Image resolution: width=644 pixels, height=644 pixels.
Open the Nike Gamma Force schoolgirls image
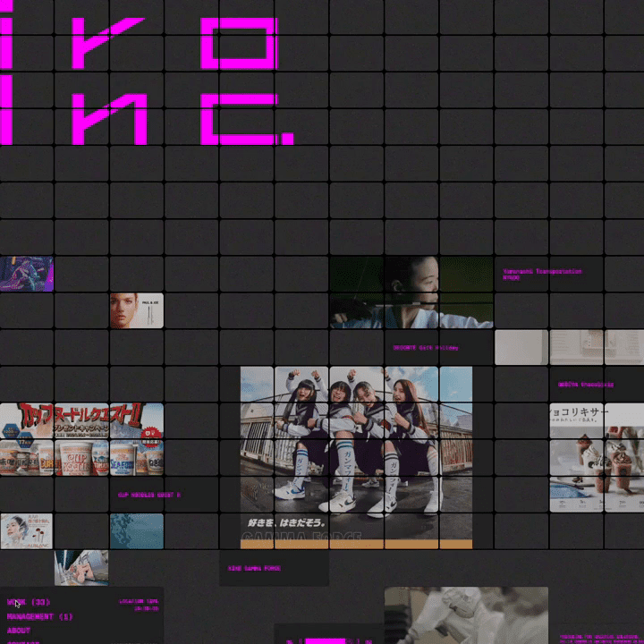356,458
